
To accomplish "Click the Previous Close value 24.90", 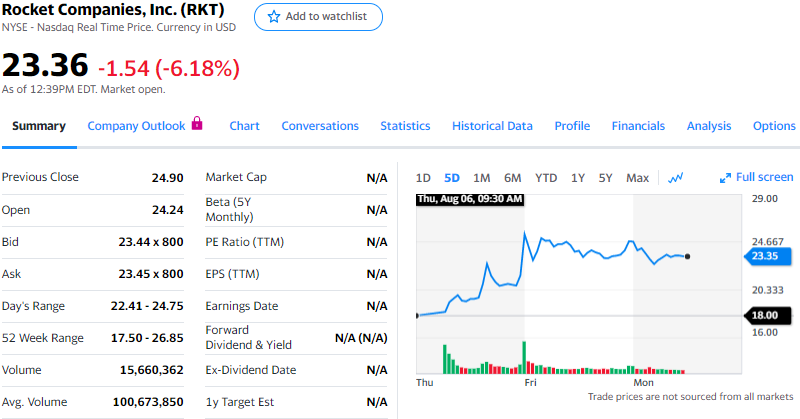I will (167, 178).
